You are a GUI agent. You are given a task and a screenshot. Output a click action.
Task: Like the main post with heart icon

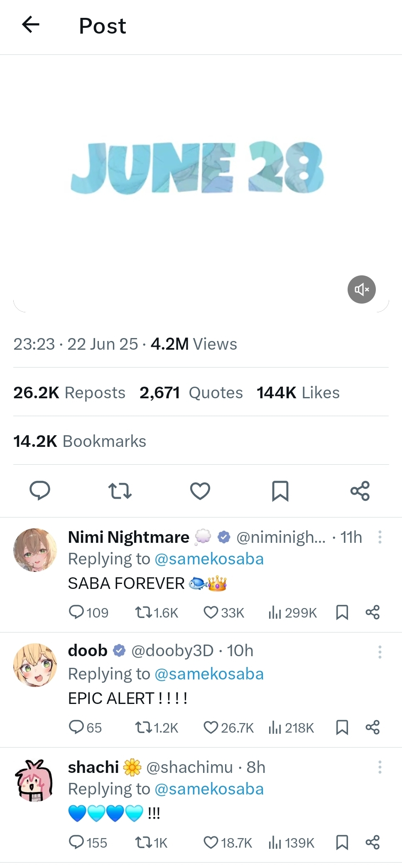pyautogui.click(x=200, y=490)
